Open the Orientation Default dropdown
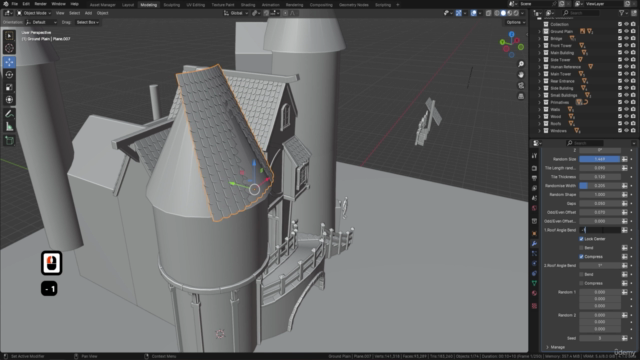This screenshot has width=640, height=360. pyautogui.click(x=41, y=22)
